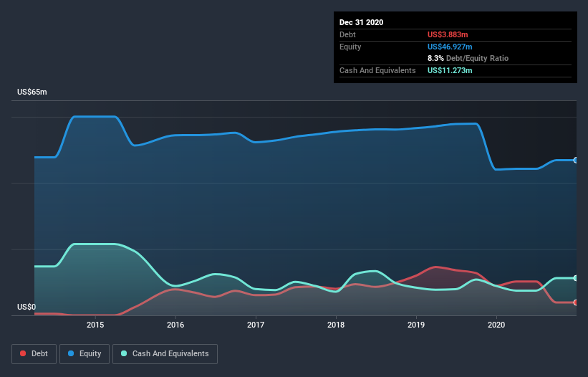The image size is (588, 377).
Task: Click the 2016 x-axis label
Action: pyautogui.click(x=175, y=325)
